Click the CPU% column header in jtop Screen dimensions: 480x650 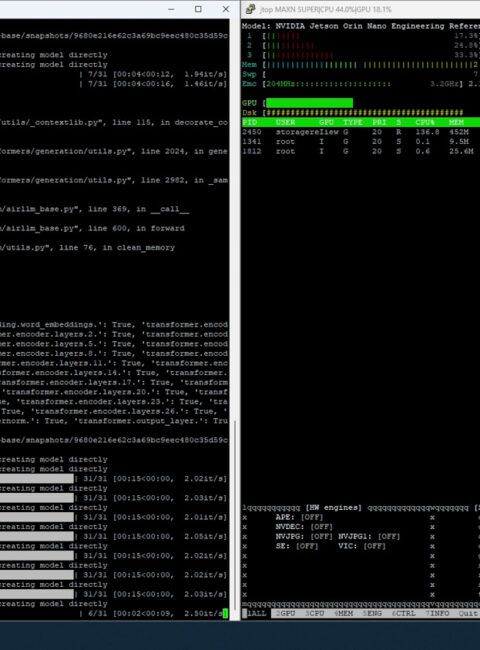(425, 122)
